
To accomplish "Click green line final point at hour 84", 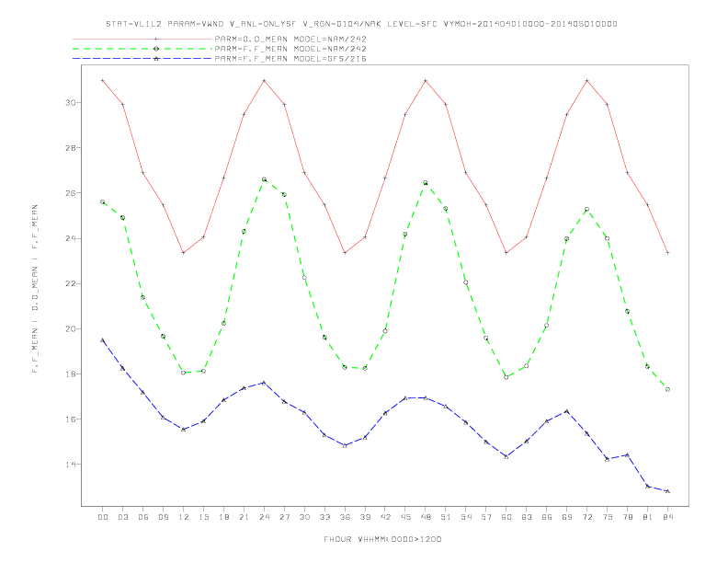I will pyautogui.click(x=667, y=389).
